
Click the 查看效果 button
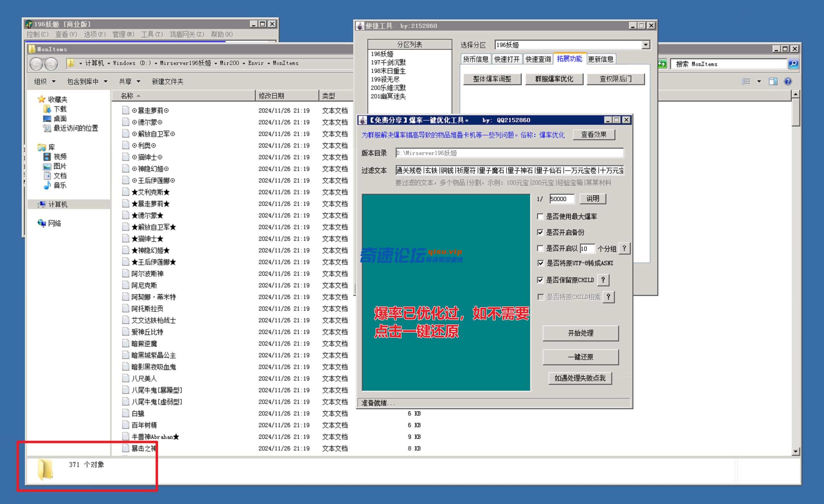594,134
